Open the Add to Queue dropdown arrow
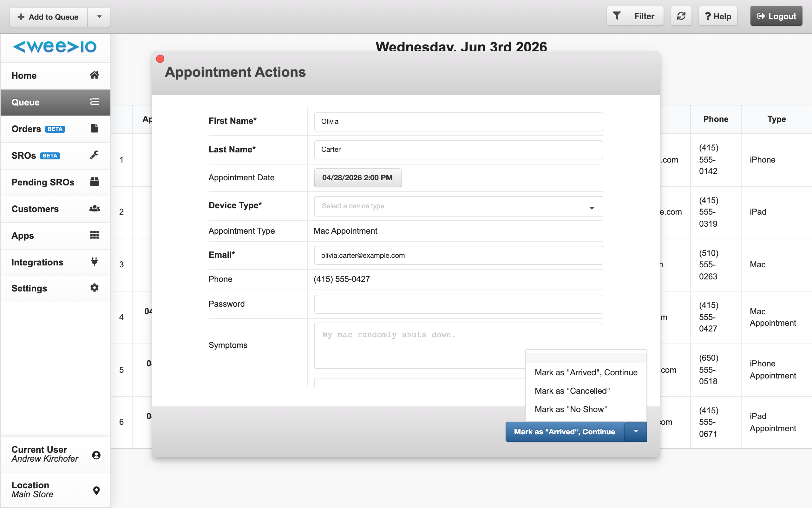 [99, 17]
